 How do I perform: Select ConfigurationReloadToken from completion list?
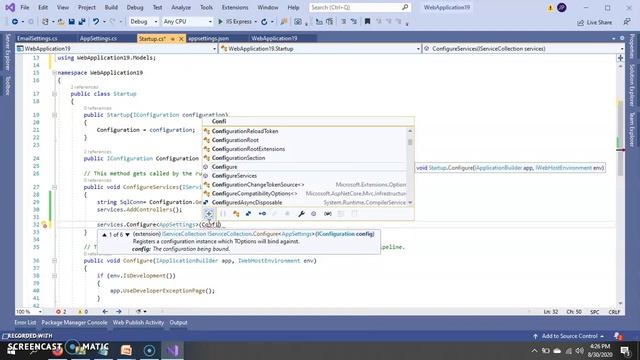coord(304,131)
